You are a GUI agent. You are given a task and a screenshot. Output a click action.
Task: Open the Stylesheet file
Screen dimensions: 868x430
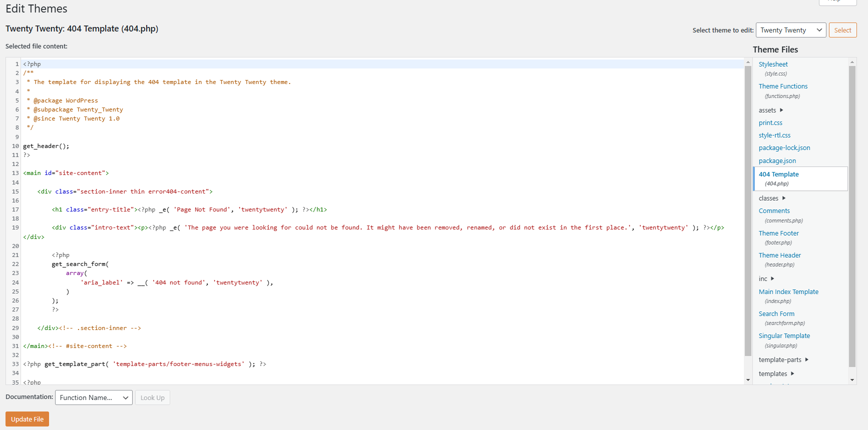(773, 64)
